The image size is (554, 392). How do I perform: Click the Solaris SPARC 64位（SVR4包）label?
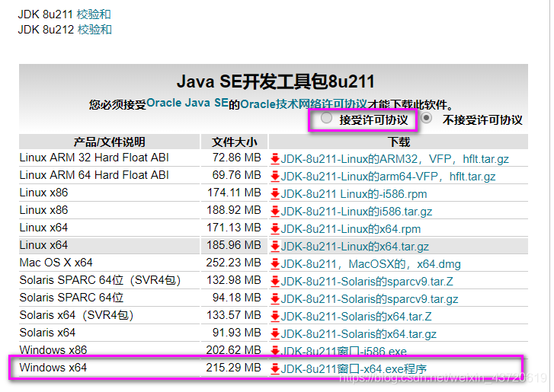(x=101, y=280)
